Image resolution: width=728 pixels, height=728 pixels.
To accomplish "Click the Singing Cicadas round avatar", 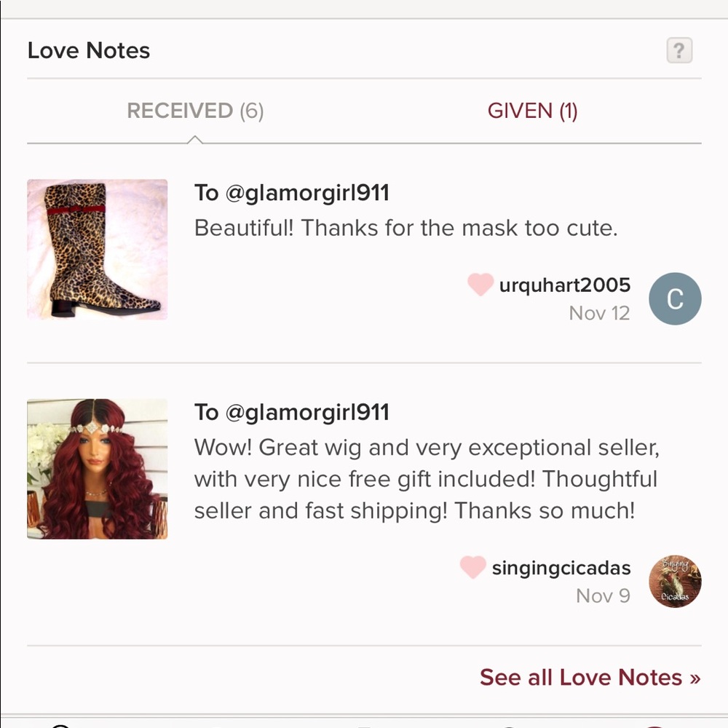I will [x=675, y=581].
